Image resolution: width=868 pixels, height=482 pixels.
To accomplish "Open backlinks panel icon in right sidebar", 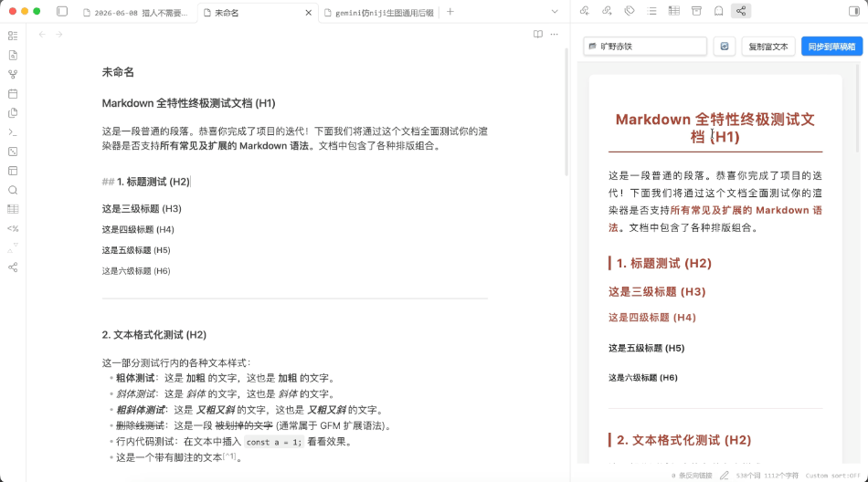I will tap(585, 11).
